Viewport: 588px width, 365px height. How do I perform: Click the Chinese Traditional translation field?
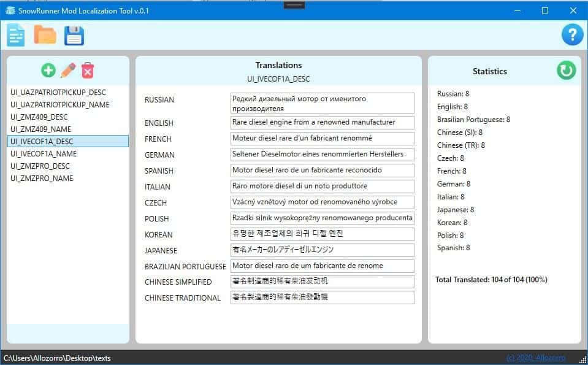click(x=322, y=298)
